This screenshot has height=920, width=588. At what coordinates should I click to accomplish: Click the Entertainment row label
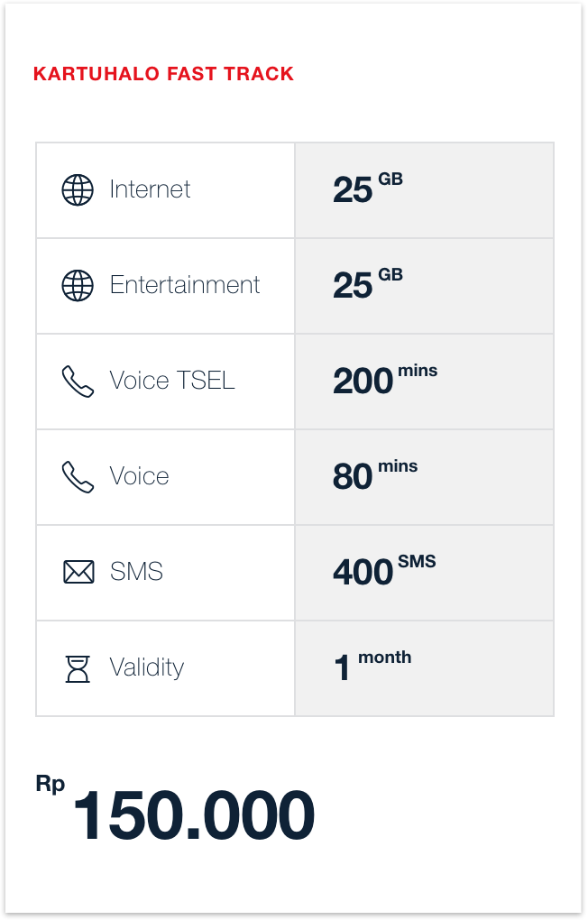(x=185, y=285)
